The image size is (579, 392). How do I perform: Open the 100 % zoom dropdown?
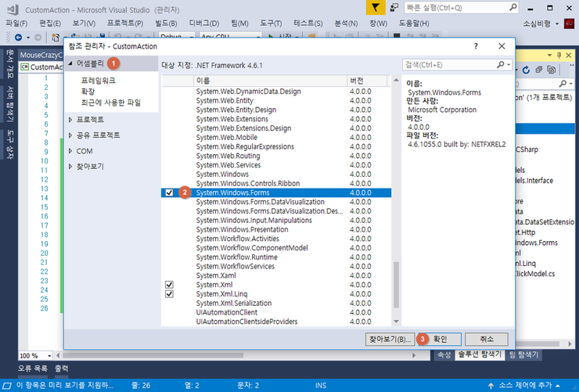[49, 356]
